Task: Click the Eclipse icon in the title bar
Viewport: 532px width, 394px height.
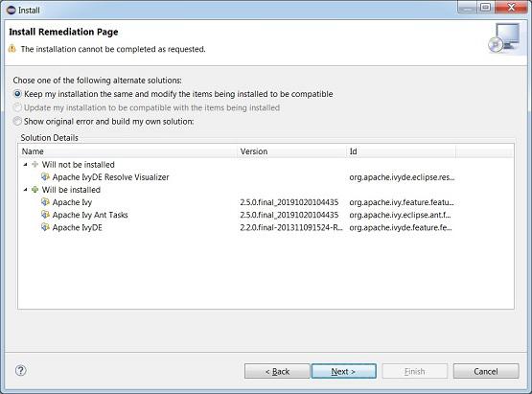Action: (x=11, y=10)
